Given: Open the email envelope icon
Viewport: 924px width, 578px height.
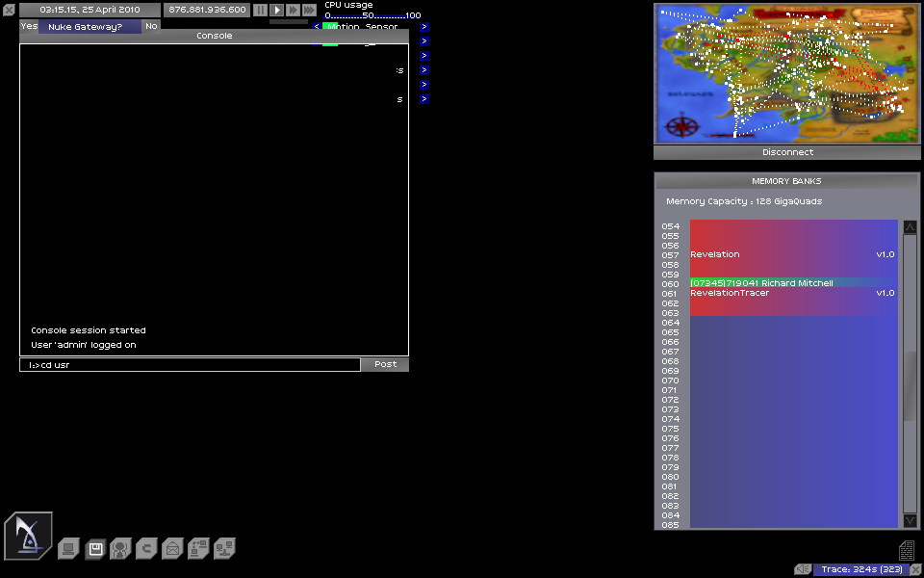Looking at the screenshot, I should point(172,549).
